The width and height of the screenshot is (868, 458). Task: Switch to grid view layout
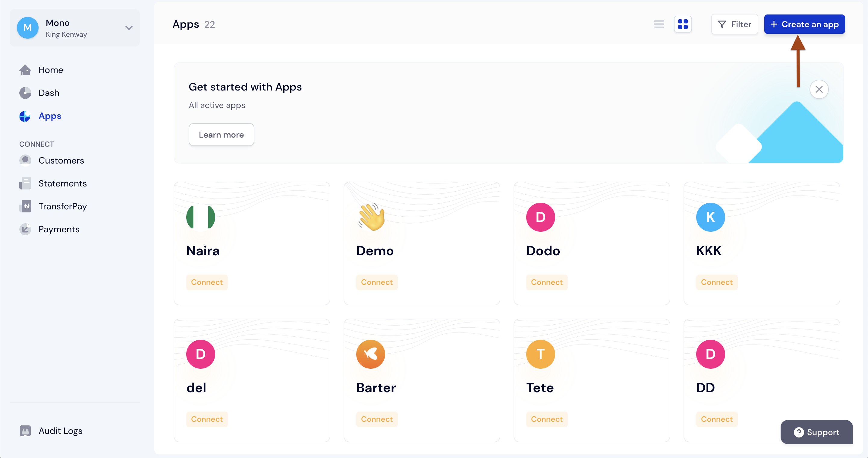[x=683, y=24]
